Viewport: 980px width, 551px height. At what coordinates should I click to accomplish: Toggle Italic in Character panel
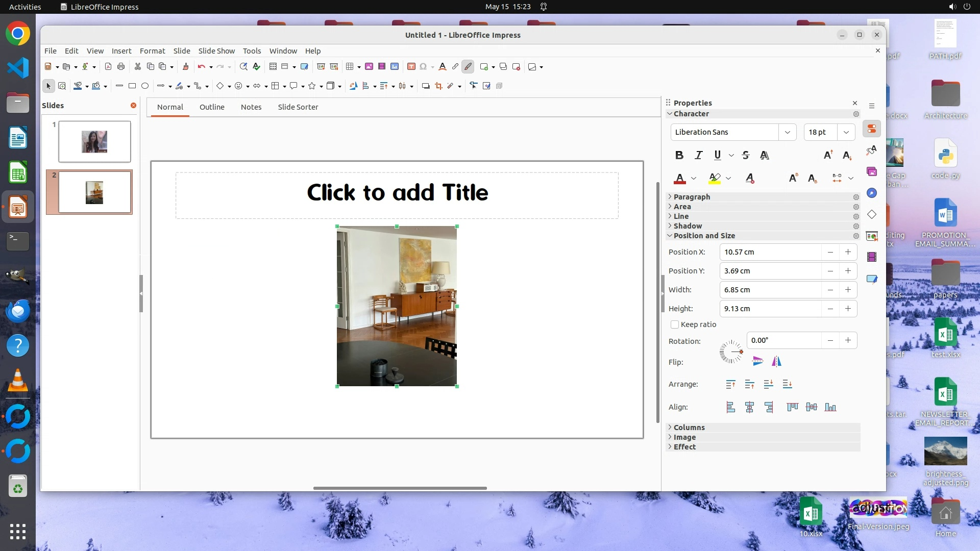(x=698, y=155)
